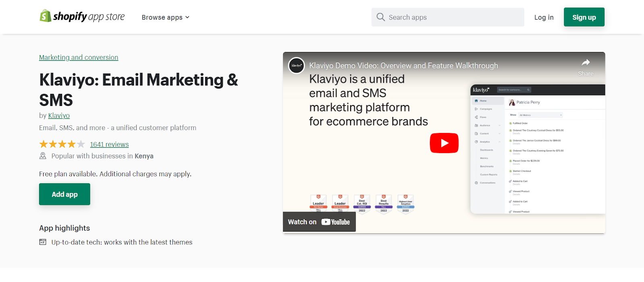Click the Highest User Adoption badge
Image resolution: width=644 pixels, height=282 pixels.
(x=405, y=204)
